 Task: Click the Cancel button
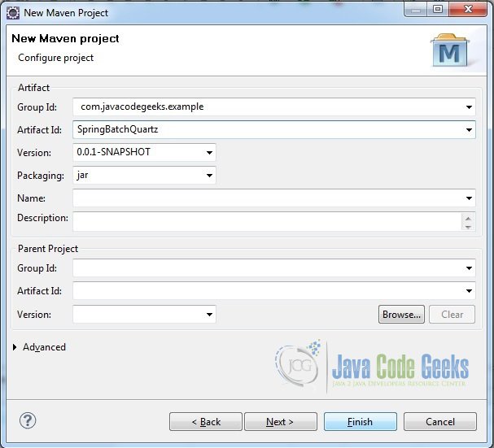440,421
